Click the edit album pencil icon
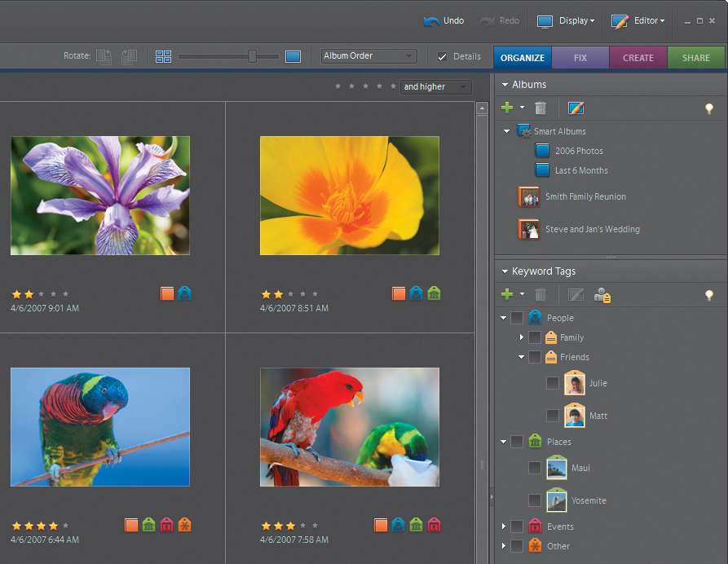 (576, 108)
